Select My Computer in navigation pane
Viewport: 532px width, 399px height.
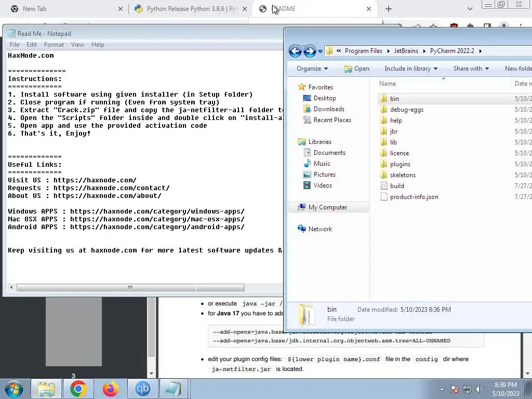click(x=327, y=207)
